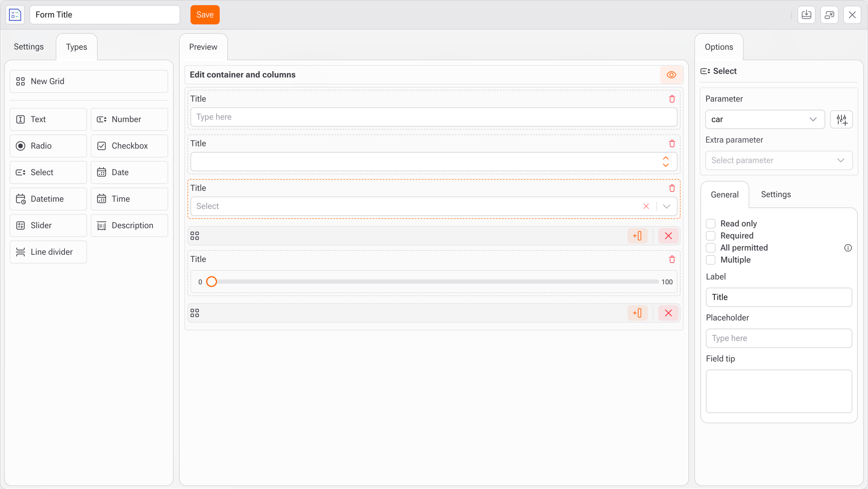Image resolution: width=868 pixels, height=489 pixels.
Task: Clear the Select field with red X
Action: tap(646, 206)
